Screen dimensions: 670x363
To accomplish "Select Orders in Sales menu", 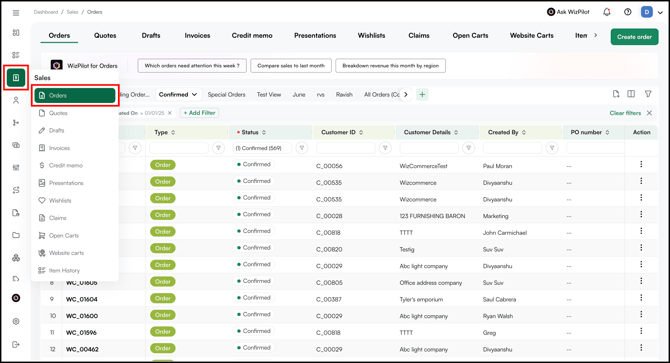I will (x=75, y=96).
